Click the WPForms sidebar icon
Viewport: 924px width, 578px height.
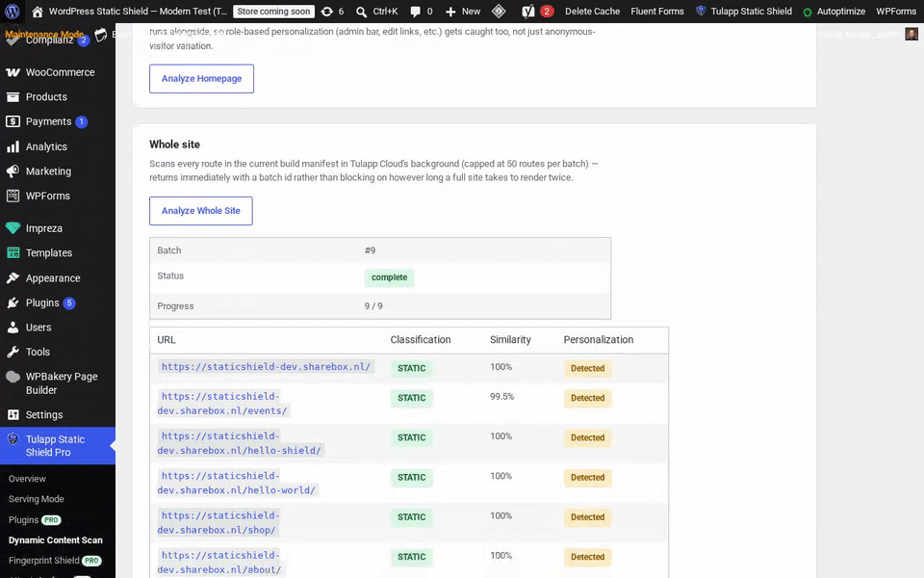click(x=13, y=196)
